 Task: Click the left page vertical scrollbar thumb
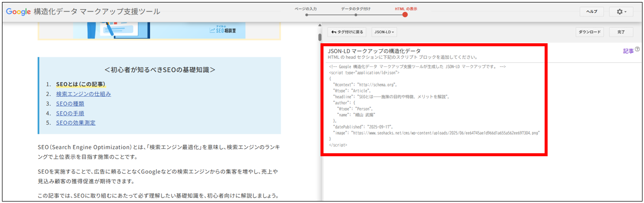coord(320,37)
